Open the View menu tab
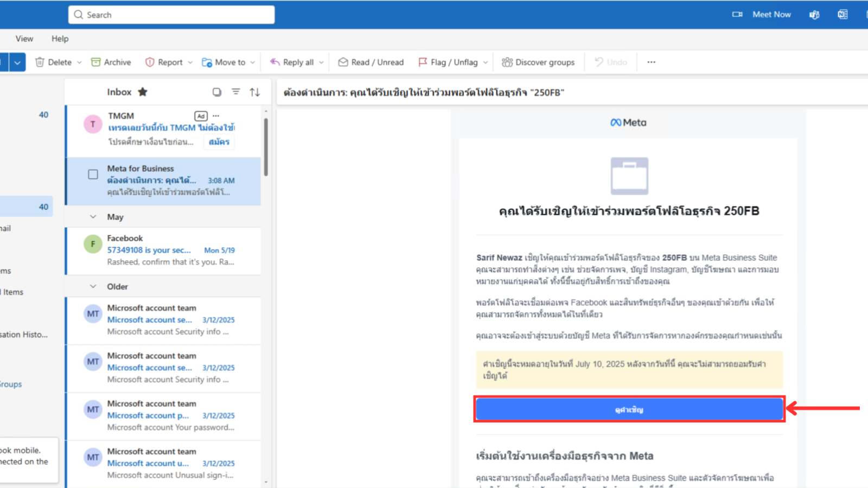 pos(24,38)
